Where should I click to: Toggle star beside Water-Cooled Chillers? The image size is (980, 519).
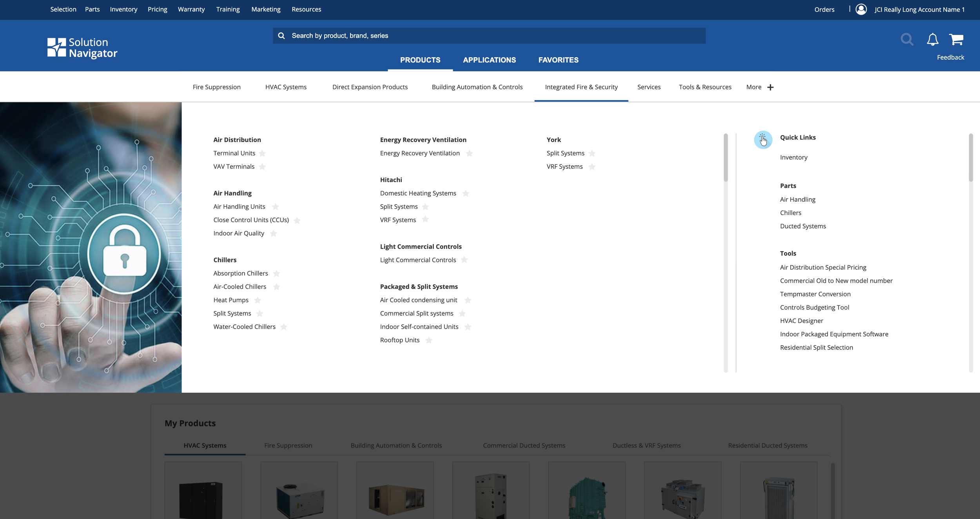(x=284, y=327)
